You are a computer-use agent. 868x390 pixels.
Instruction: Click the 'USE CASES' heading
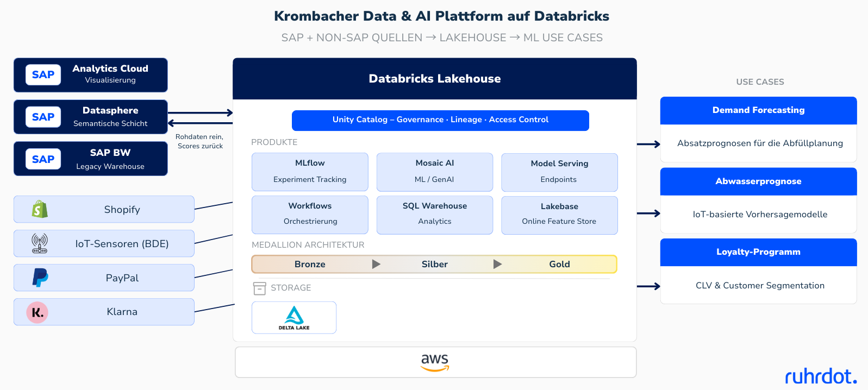(760, 82)
